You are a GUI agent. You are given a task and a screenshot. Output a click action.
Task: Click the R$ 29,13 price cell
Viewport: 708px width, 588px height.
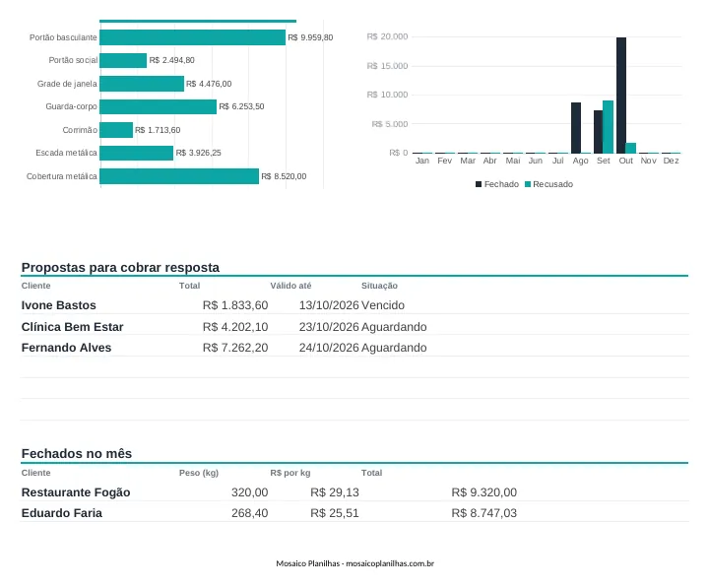coord(335,492)
